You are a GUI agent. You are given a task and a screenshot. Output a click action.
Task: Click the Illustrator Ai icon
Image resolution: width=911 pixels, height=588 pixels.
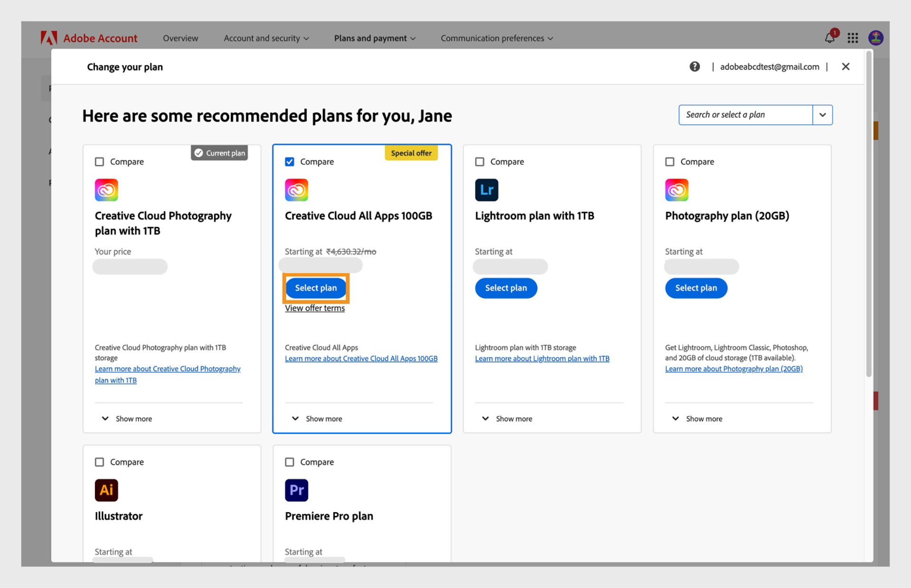click(106, 490)
